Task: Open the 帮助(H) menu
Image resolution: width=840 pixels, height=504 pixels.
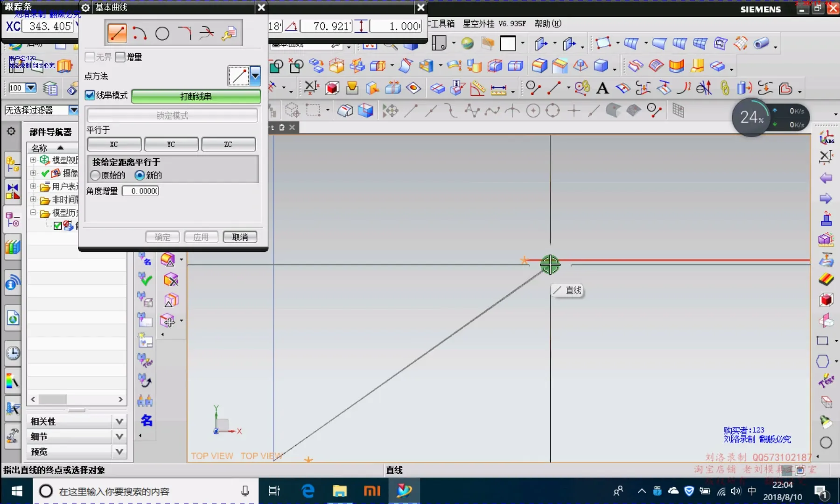Action: (x=547, y=23)
